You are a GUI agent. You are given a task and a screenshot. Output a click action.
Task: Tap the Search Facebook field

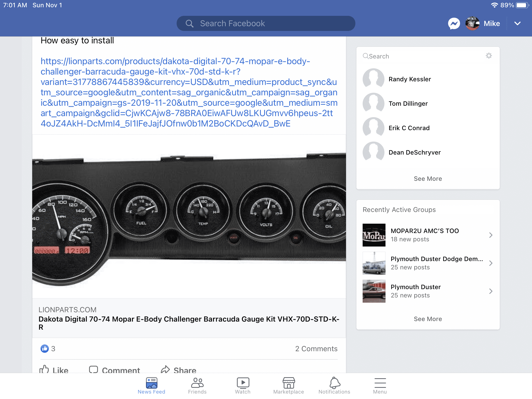[266, 23]
